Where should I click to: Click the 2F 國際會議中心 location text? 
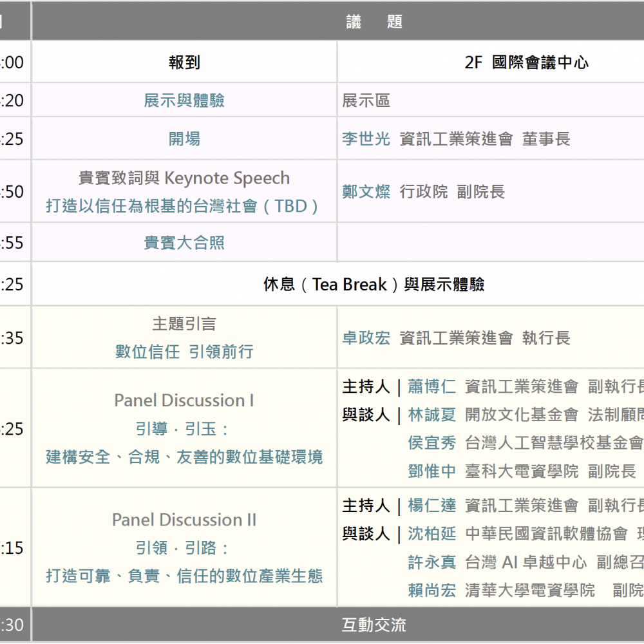(x=526, y=62)
